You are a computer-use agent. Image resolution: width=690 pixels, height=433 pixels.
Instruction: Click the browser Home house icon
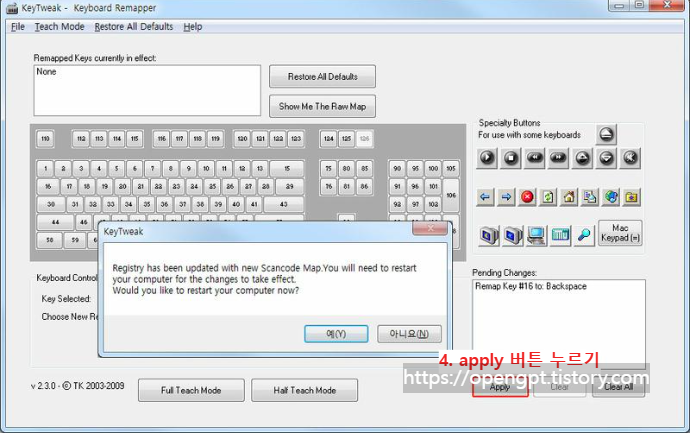coord(569,197)
